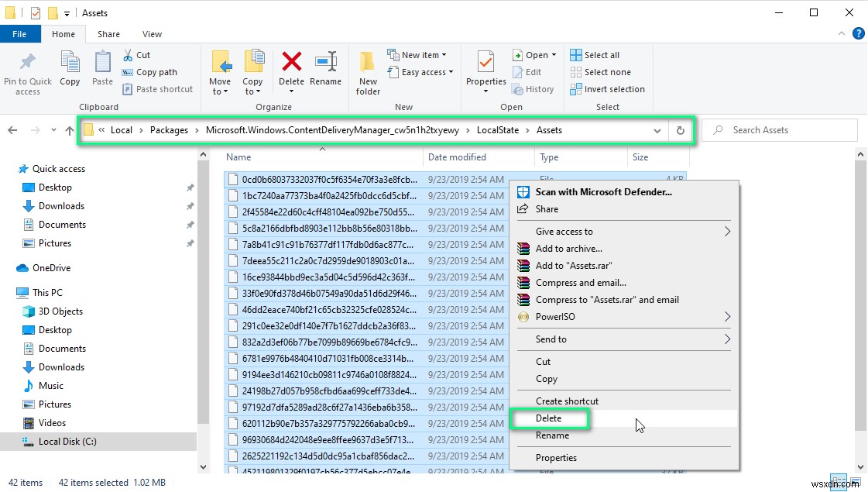868x492 pixels.
Task: Click the Cut scissors ribbon button
Action: (x=136, y=55)
